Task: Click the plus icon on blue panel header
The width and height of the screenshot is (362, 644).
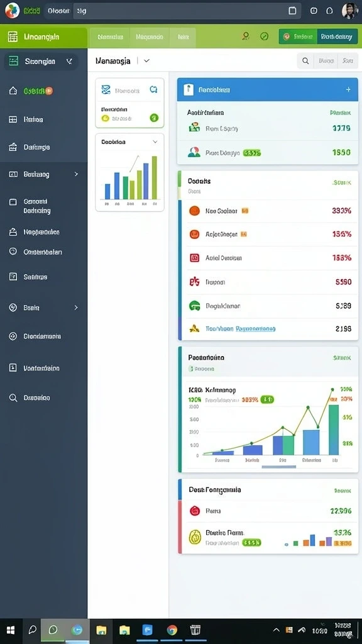Action: point(348,89)
